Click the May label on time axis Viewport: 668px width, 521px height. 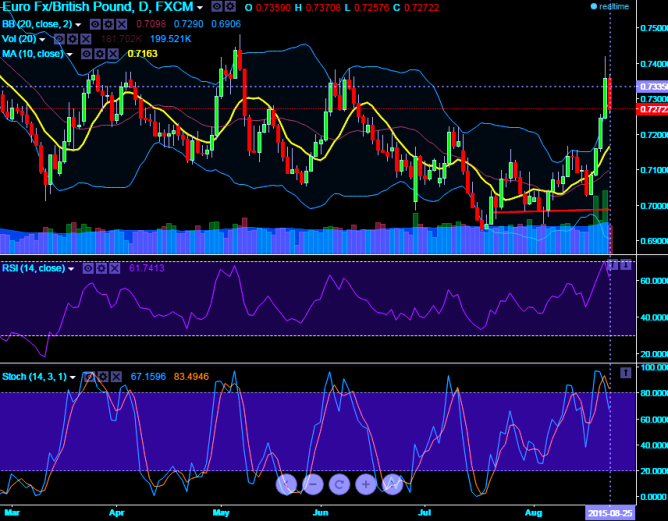221,512
